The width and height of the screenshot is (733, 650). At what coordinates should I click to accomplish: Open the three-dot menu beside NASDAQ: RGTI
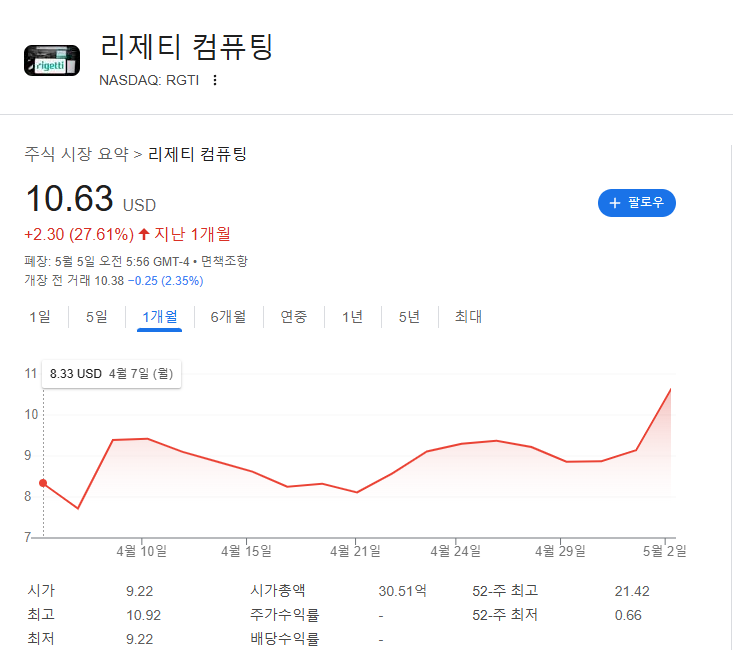tap(215, 80)
